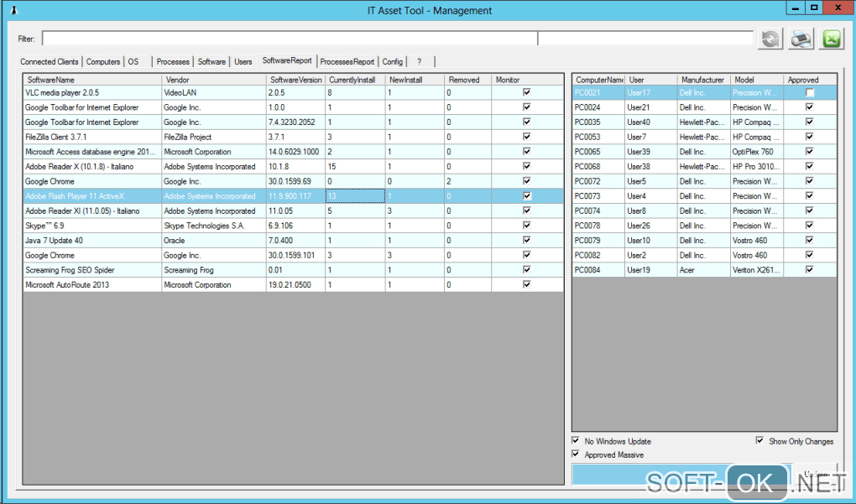Export the report with the Excel icon
The width and height of the screenshot is (856, 504).
click(x=832, y=39)
